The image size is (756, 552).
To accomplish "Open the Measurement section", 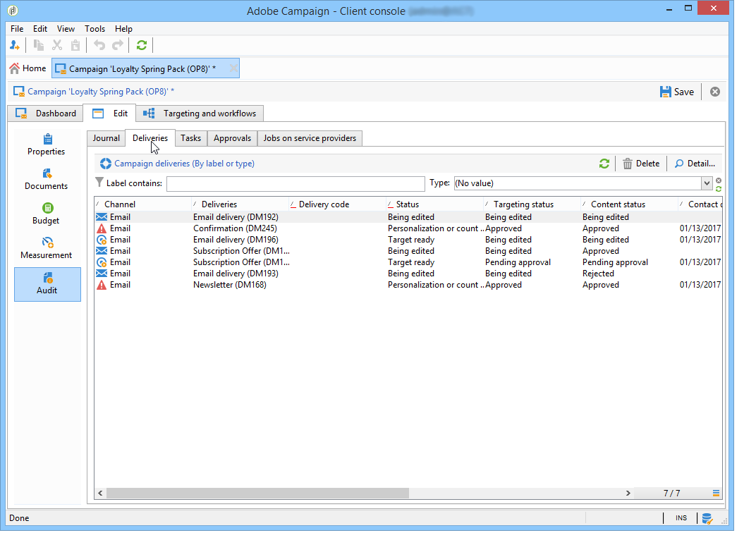I will [x=47, y=249].
